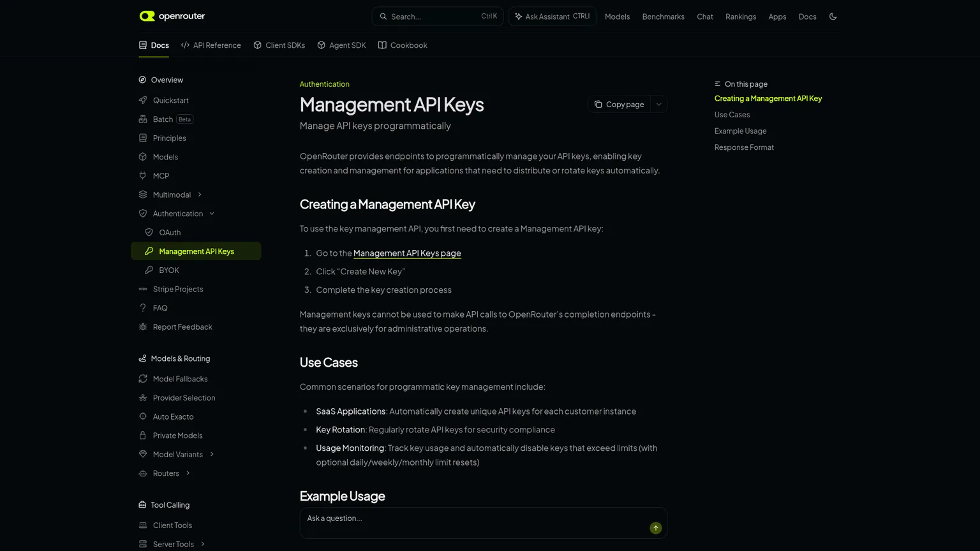Toggle dark mode moon icon
Screen dimensions: 980x551
(x=833, y=17)
